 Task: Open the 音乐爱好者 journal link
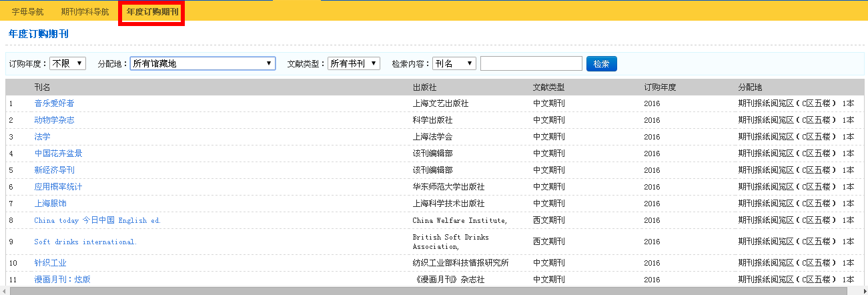click(x=54, y=103)
